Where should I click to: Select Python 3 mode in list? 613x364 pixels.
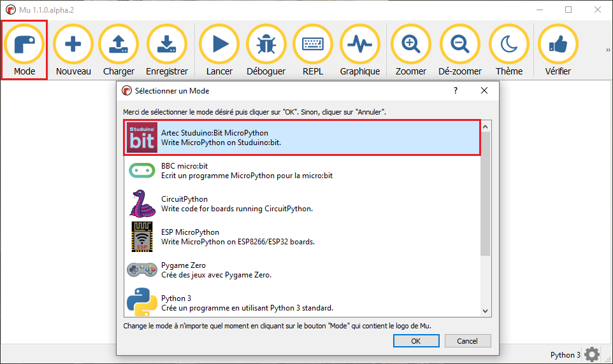pos(302,302)
